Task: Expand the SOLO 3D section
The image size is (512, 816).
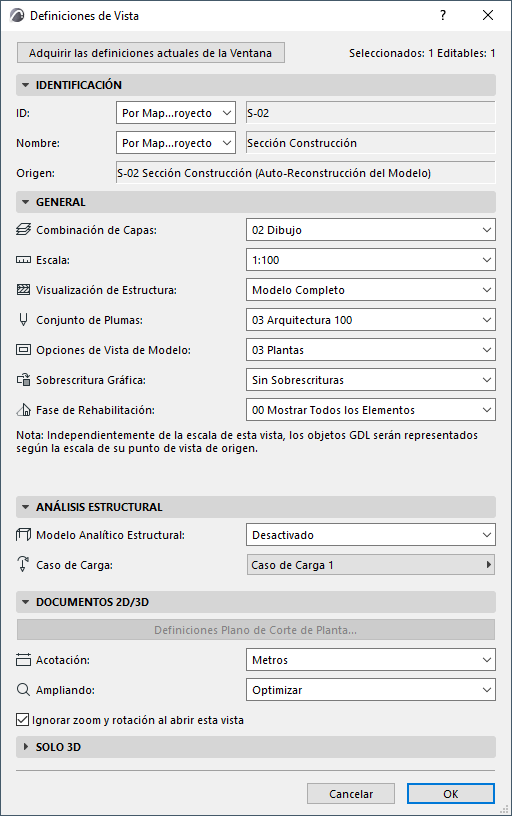Action: (255, 747)
